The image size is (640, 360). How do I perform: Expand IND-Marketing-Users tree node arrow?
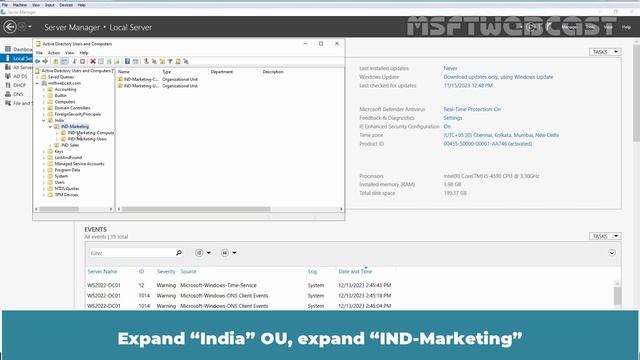pyautogui.click(x=57, y=139)
